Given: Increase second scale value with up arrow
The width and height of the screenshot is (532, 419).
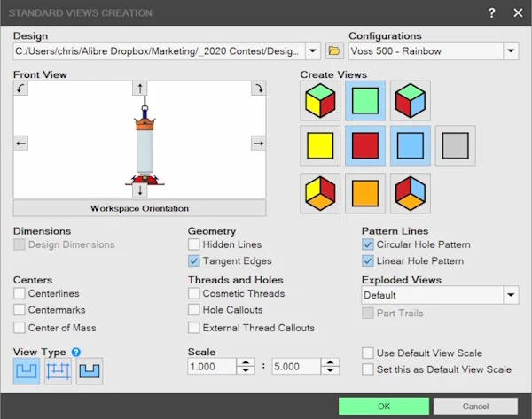Looking at the screenshot, I should [330, 362].
